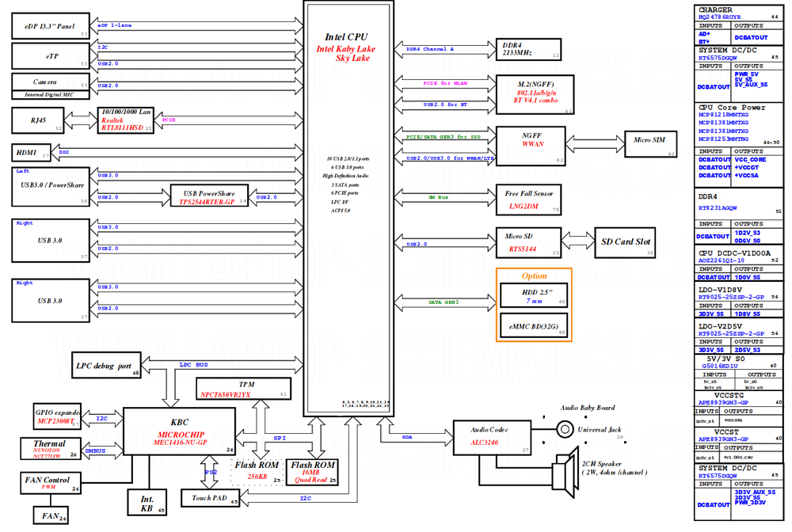Screen dimensions: 792x532
Task: Click the Flash ROM 256KB block
Action: click(257, 472)
